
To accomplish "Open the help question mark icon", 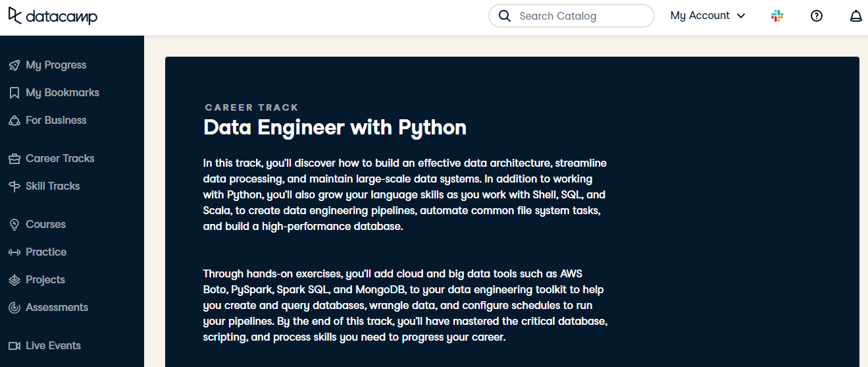I will coord(817,16).
